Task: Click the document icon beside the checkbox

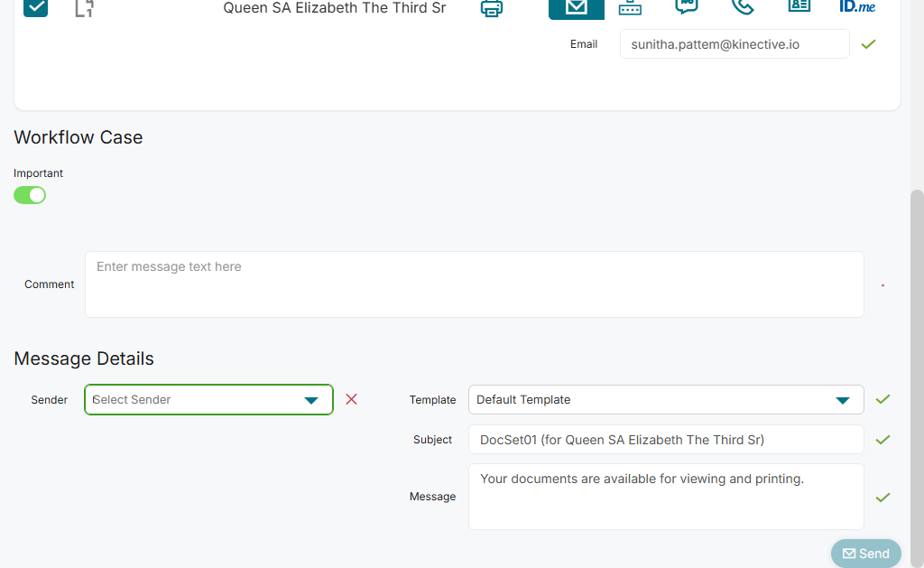Action: [x=84, y=8]
